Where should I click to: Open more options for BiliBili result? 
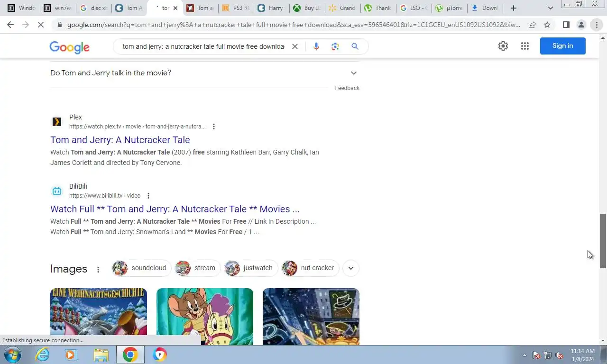pyautogui.click(x=148, y=196)
